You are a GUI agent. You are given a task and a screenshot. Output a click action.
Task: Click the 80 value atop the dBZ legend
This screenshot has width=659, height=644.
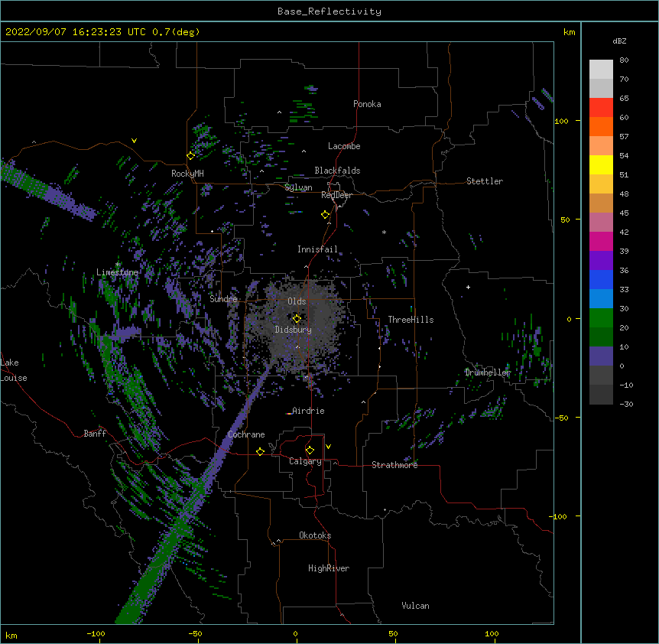(x=624, y=60)
